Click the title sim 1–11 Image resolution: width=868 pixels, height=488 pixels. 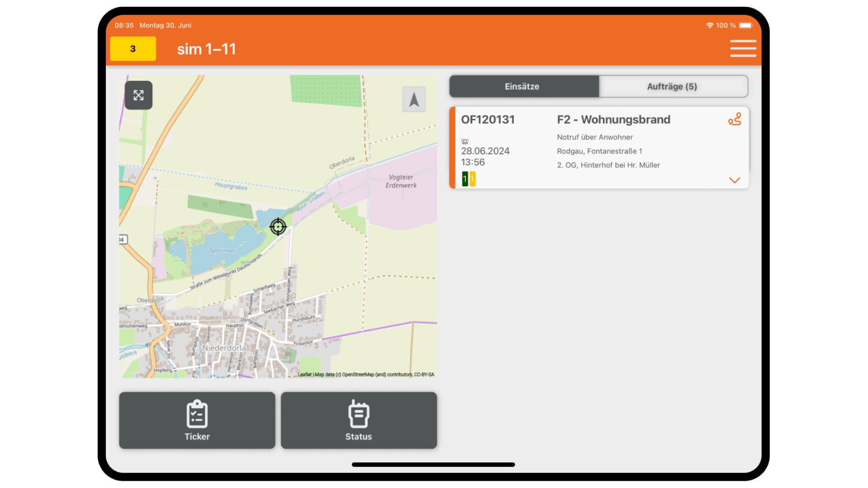(x=206, y=49)
